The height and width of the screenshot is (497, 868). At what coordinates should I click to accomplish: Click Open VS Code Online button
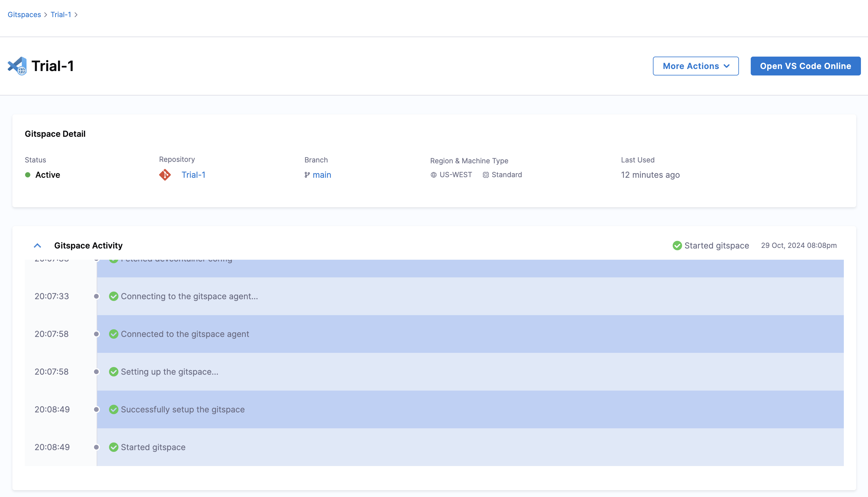pyautogui.click(x=805, y=66)
